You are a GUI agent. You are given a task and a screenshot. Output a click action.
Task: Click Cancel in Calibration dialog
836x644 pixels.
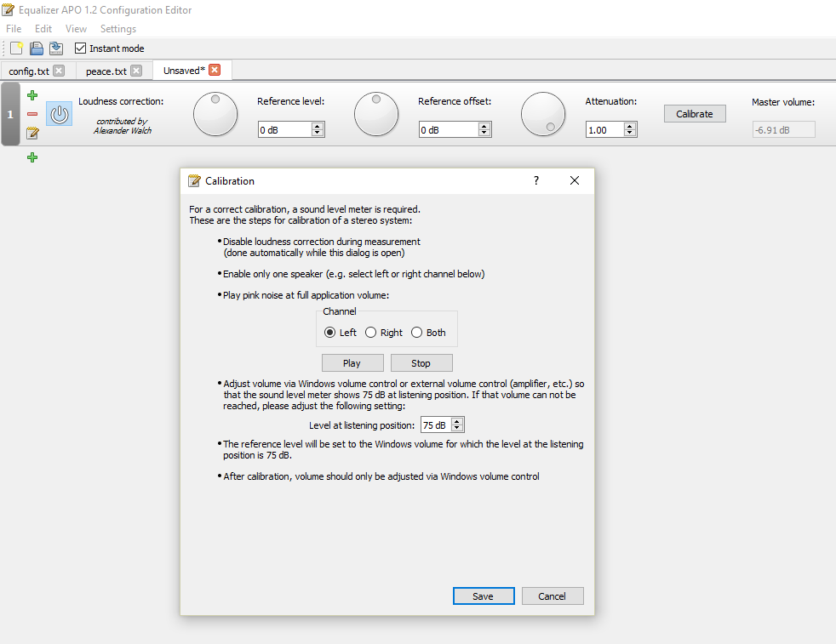point(553,596)
